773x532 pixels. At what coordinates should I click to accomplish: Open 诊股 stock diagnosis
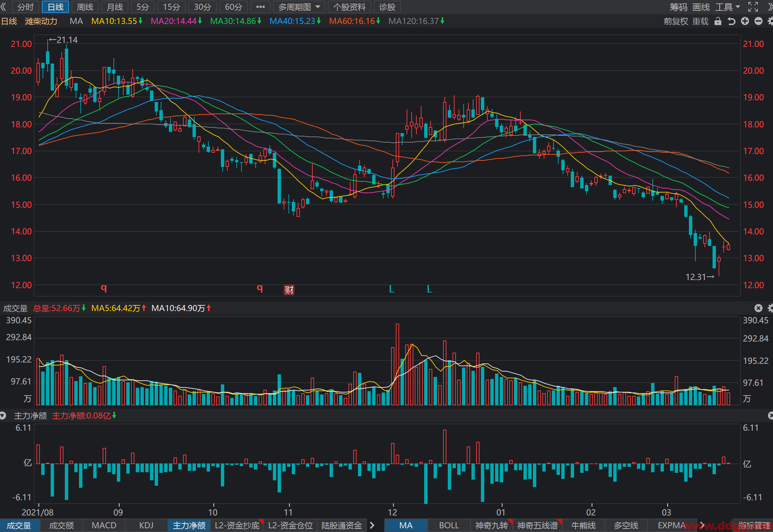(x=387, y=7)
